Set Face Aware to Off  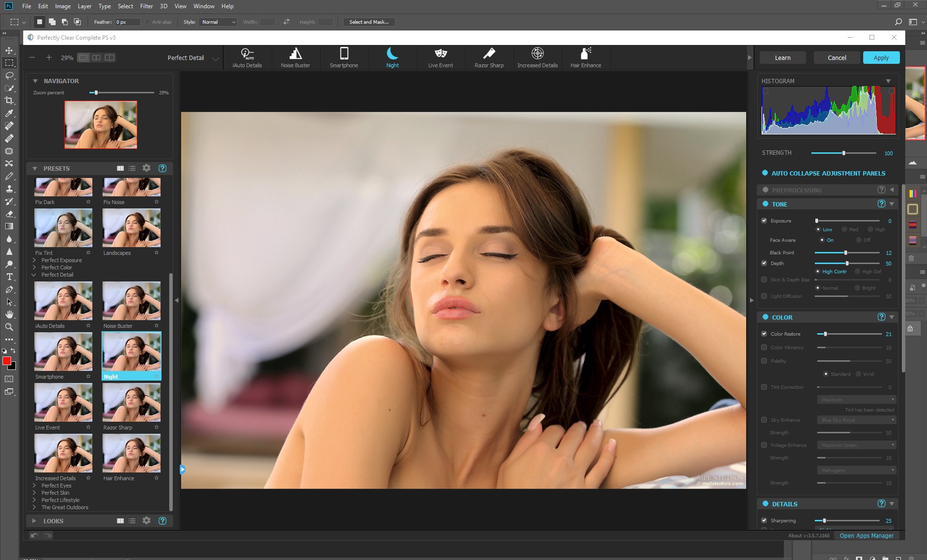coord(859,240)
